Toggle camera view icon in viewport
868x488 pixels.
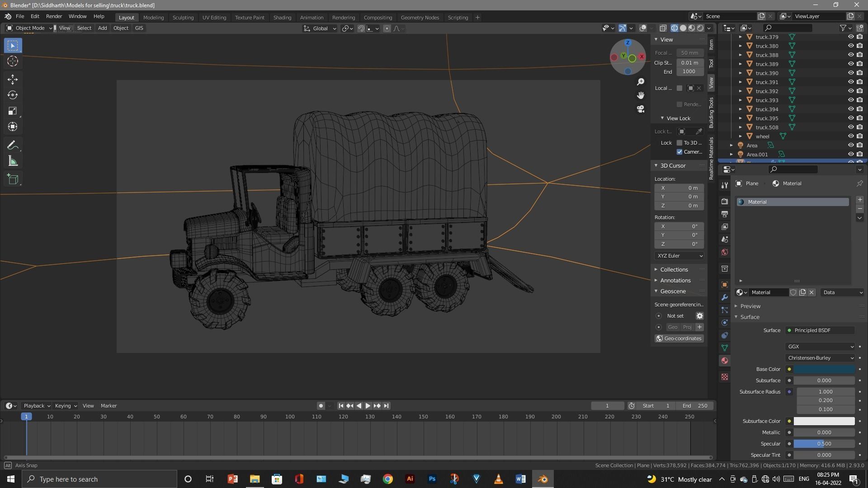(x=641, y=109)
